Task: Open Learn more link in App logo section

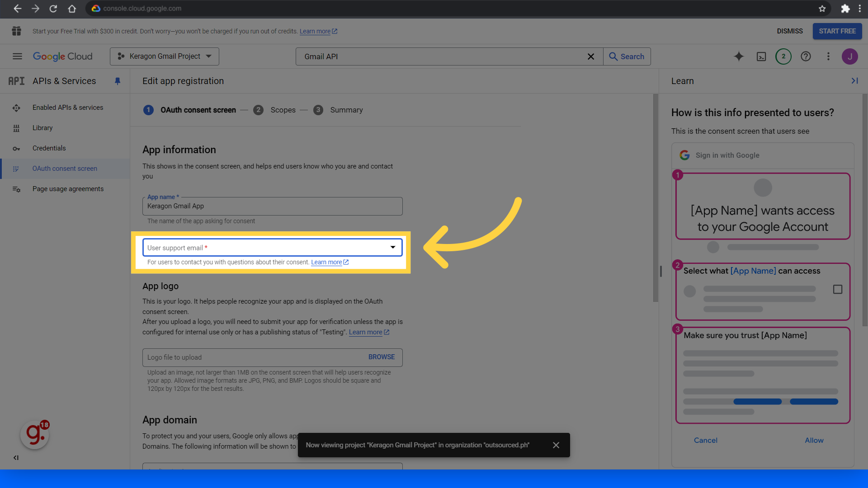Action: pyautogui.click(x=369, y=332)
